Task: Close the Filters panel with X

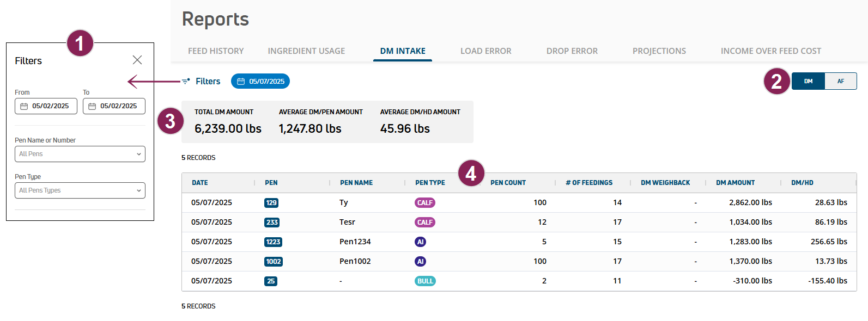Action: point(137,60)
